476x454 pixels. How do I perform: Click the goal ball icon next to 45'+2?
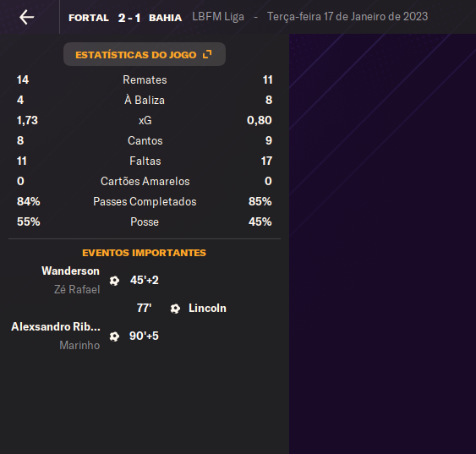coord(114,281)
